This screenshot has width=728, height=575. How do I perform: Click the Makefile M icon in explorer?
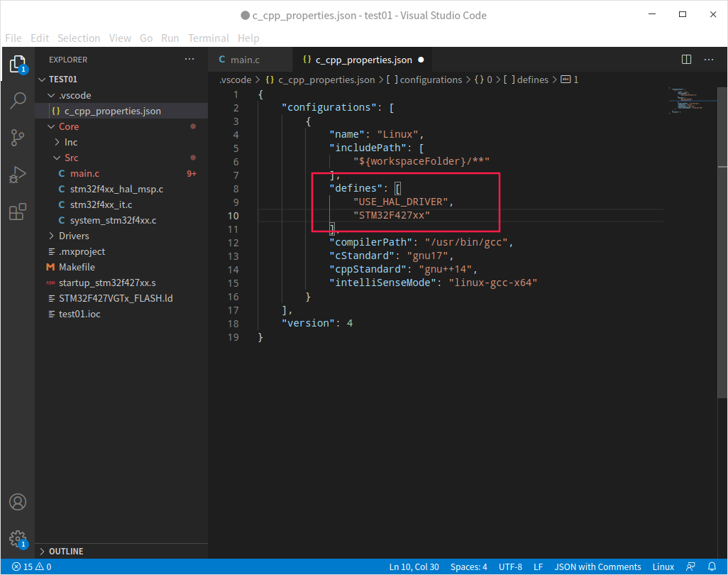(50, 267)
